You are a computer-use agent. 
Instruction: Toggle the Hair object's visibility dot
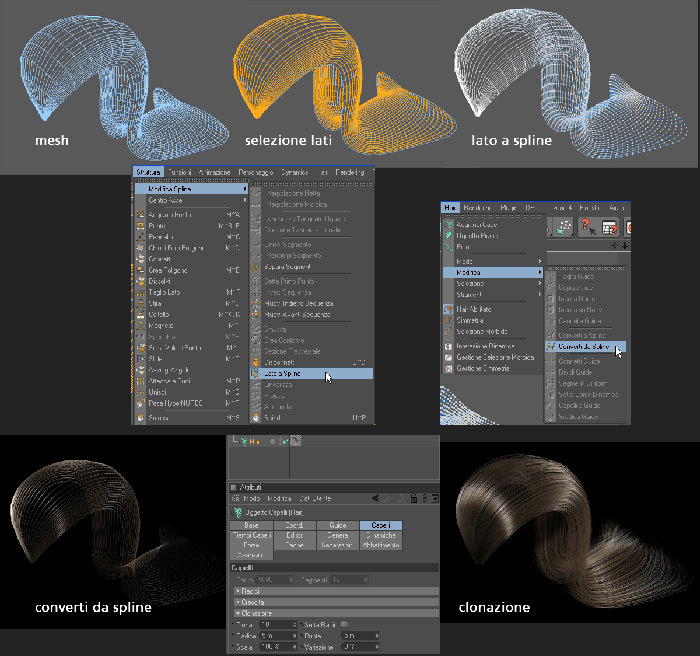(272, 442)
